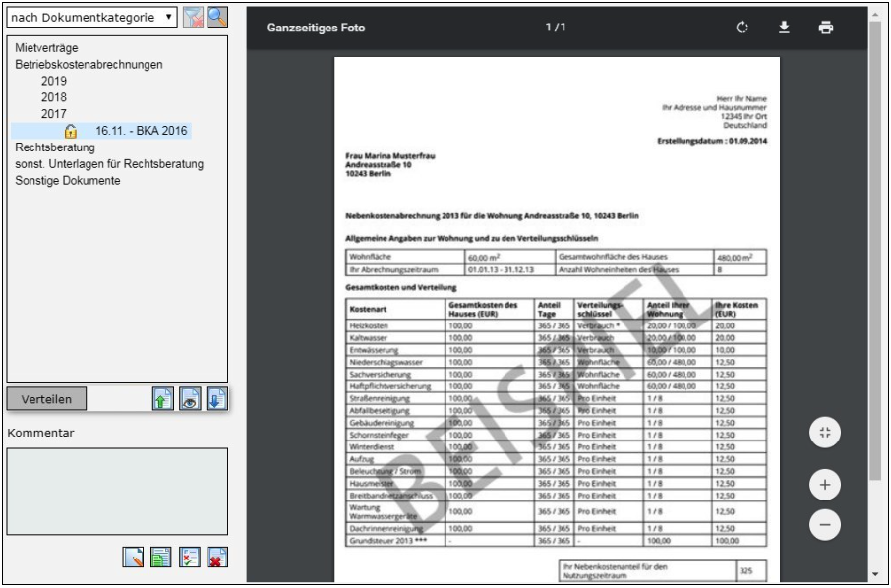891x588 pixels.
Task: Zoom in with the plus button
Action: click(x=825, y=485)
